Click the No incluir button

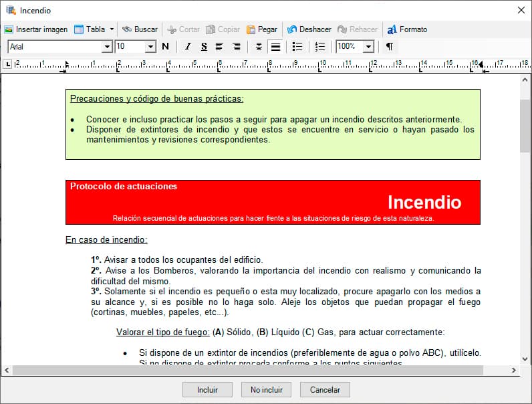coord(267,390)
